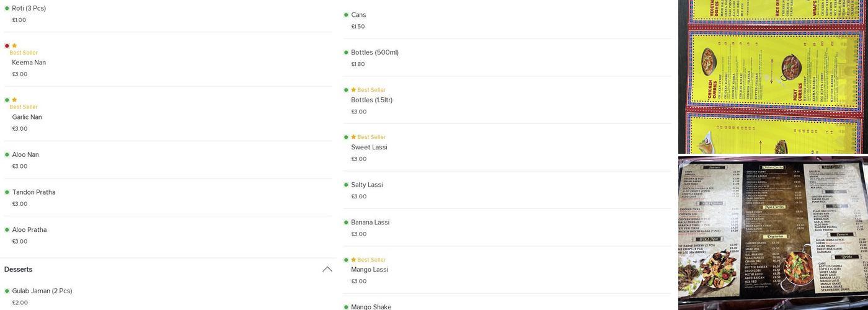Viewport: 868px width, 310px height.
Task: Choose the Banana Lassi item
Action: coord(370,223)
